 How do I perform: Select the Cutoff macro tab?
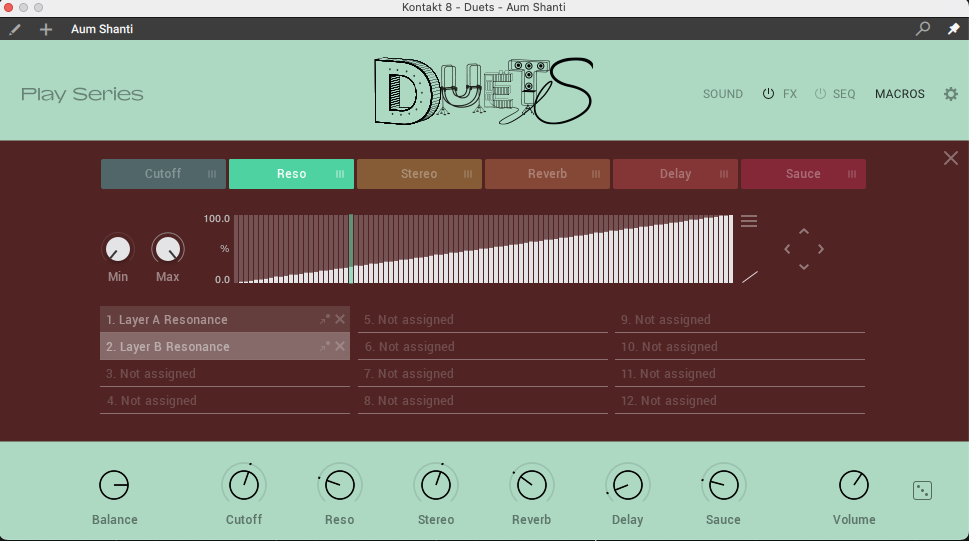[x=163, y=174]
